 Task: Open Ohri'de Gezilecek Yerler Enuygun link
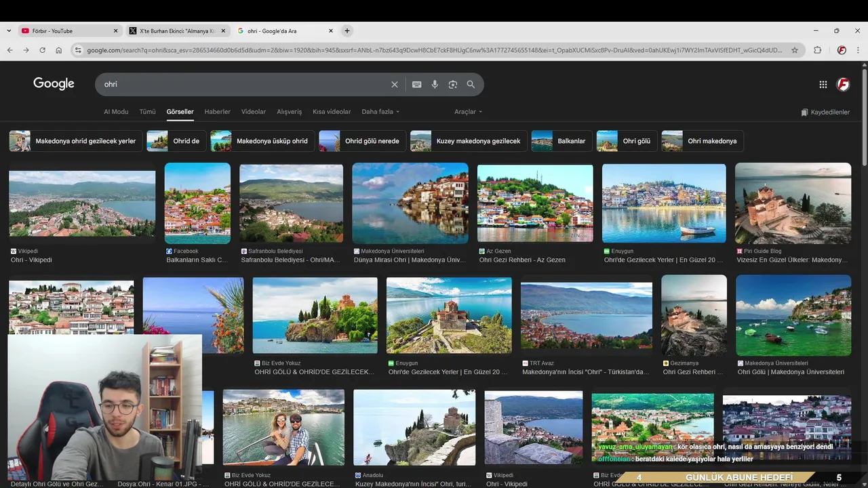click(x=663, y=260)
